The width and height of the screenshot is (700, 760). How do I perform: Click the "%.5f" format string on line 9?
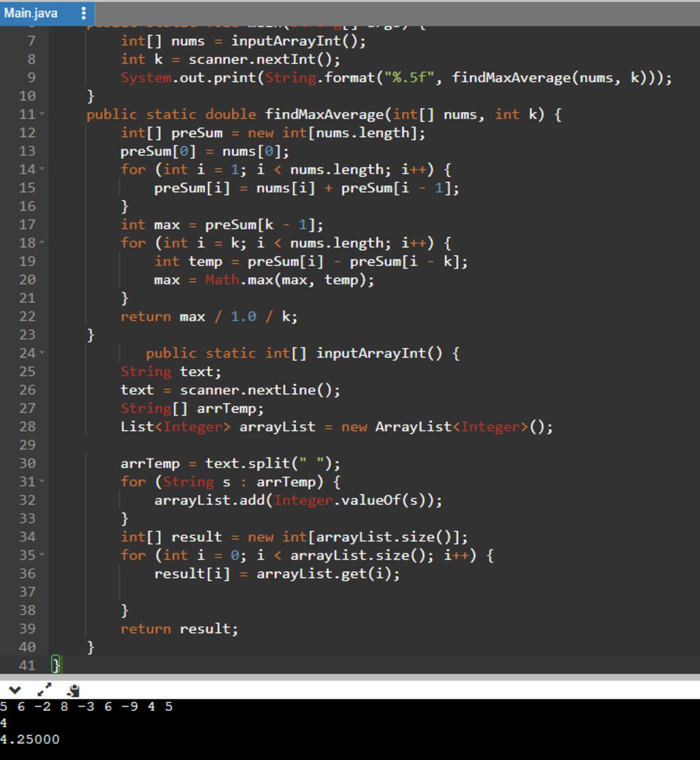pyautogui.click(x=409, y=77)
